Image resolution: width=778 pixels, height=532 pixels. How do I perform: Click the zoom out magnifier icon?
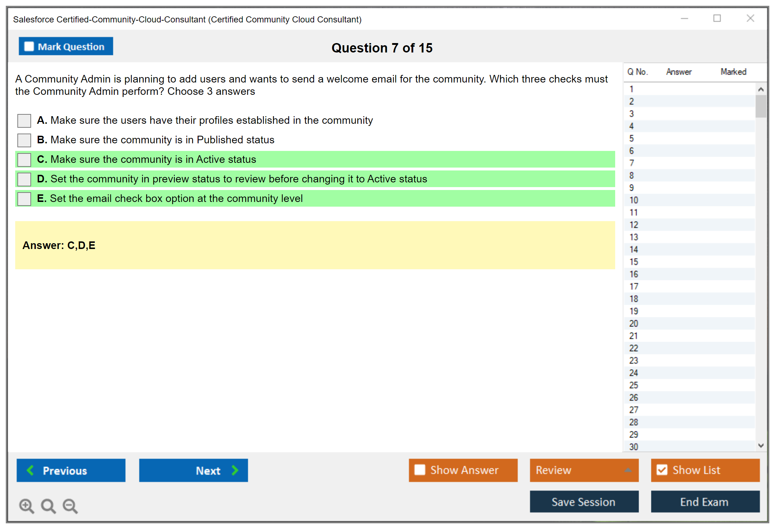70,506
